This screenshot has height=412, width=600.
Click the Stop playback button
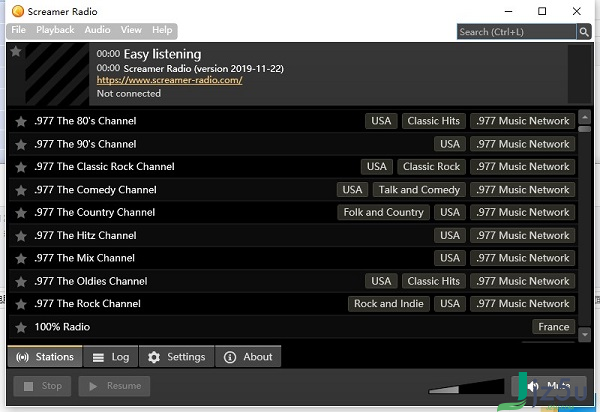point(42,386)
